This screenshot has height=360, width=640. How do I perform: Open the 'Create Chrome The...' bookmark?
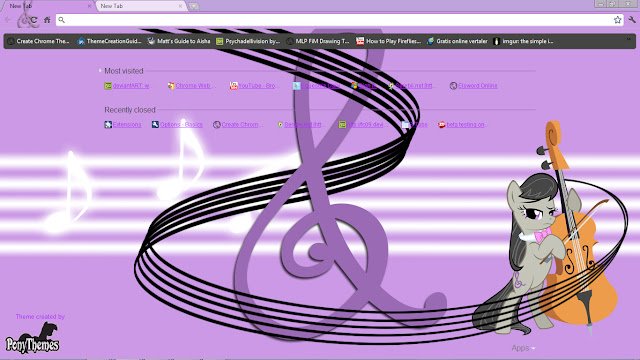pos(38,41)
